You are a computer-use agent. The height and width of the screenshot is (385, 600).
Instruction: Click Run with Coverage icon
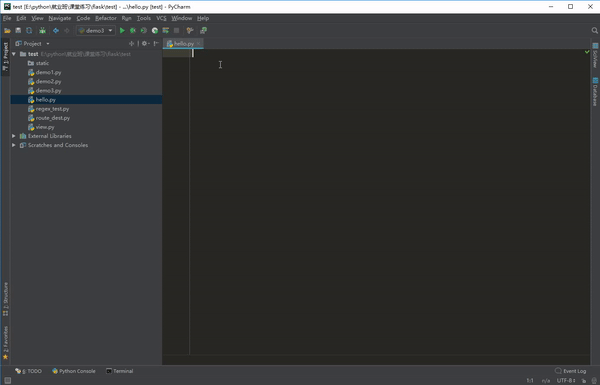coord(143,31)
